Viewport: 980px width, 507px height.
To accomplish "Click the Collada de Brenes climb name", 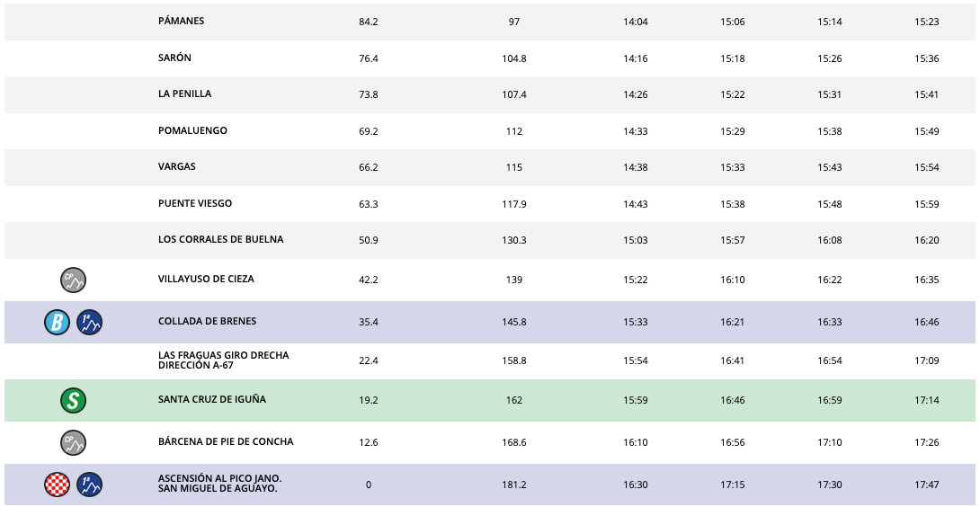I will pos(209,322).
